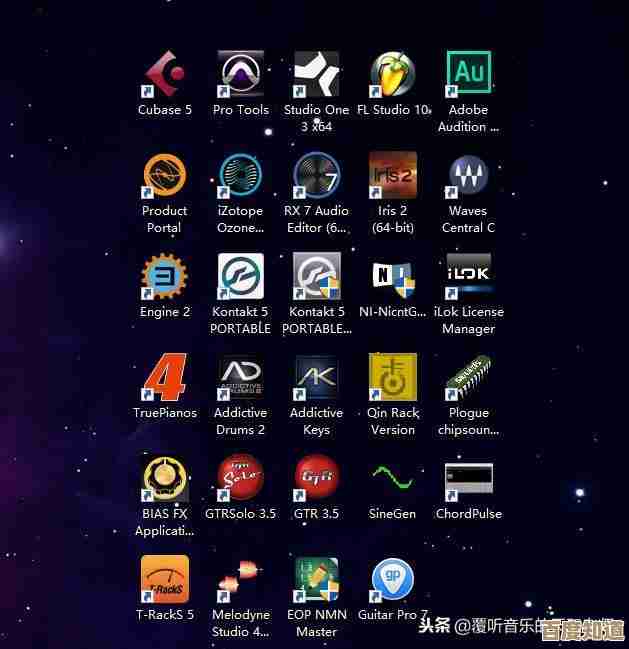Launch the BIAS FX Application shortcut
This screenshot has width=629, height=649.
[x=165, y=478]
